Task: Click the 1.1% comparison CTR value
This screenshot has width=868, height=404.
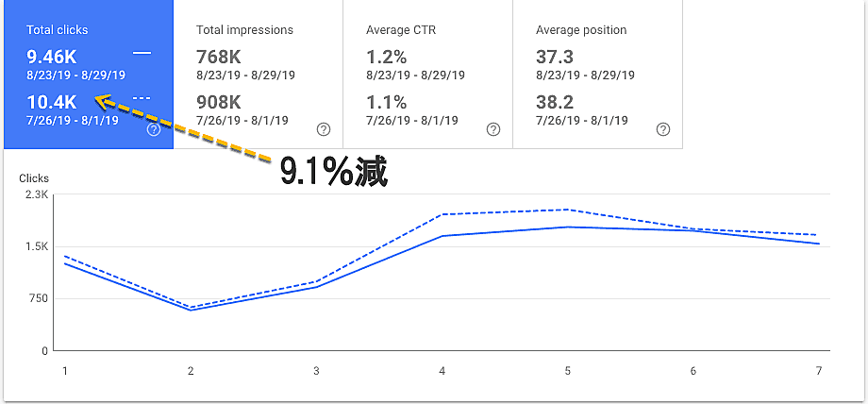Action: (x=386, y=102)
